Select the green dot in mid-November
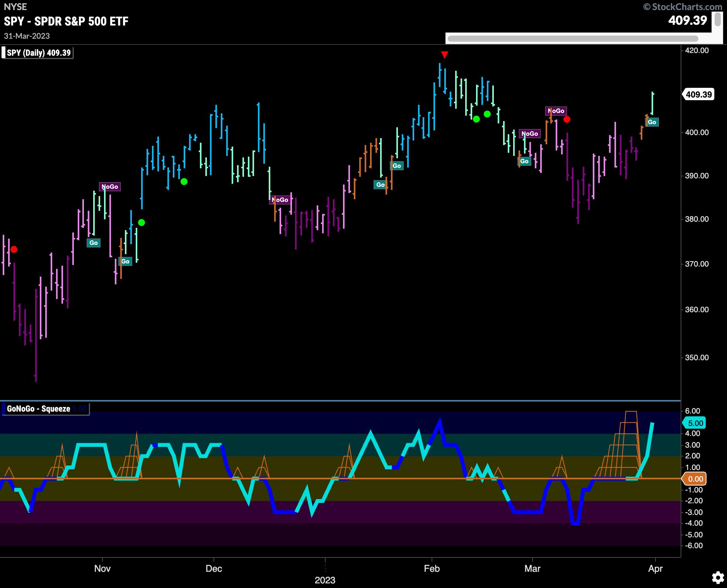Image resolution: width=727 pixels, height=588 pixels. click(x=142, y=222)
